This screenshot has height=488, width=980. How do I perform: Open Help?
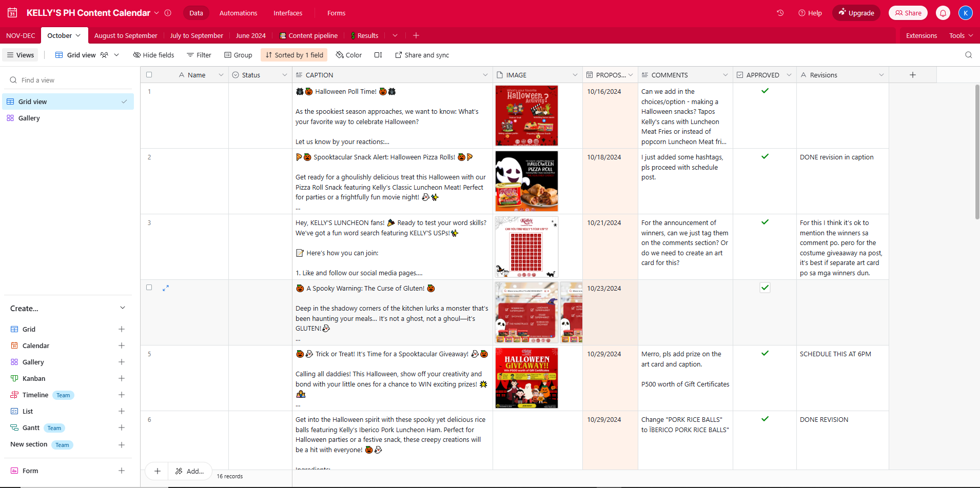click(x=810, y=13)
